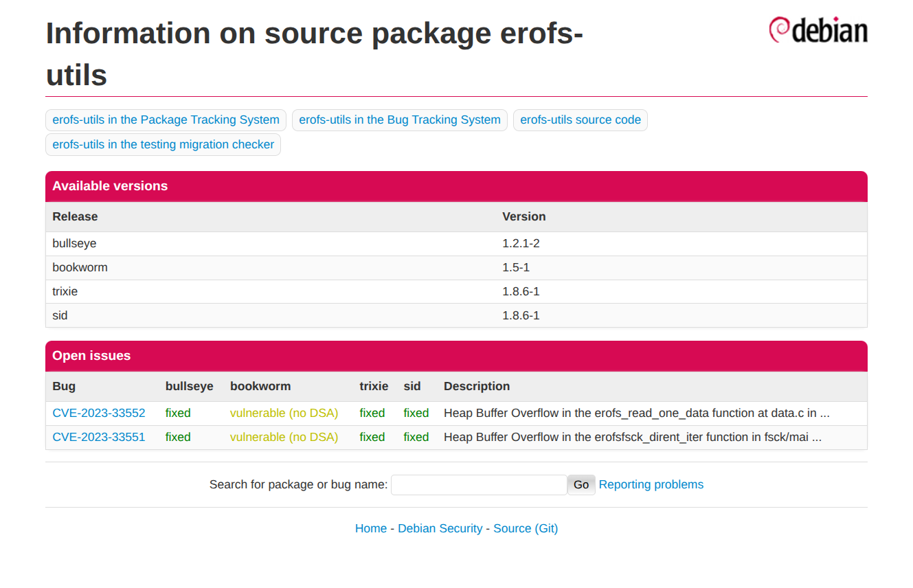This screenshot has width=913, height=588.
Task: Open Reporting problems link
Action: click(651, 485)
